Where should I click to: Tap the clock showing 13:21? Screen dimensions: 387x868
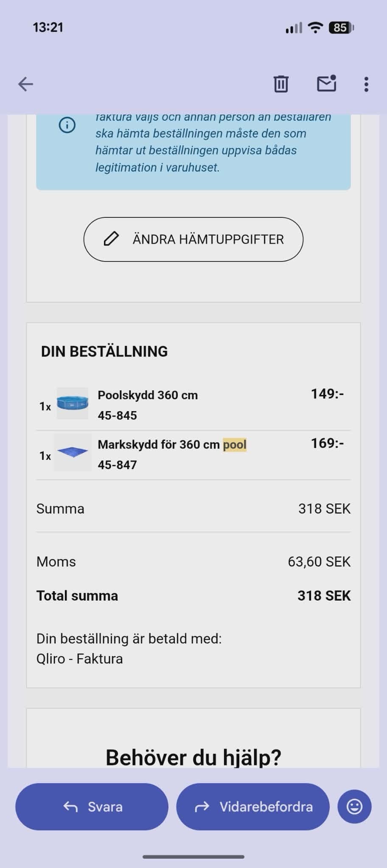48,28
